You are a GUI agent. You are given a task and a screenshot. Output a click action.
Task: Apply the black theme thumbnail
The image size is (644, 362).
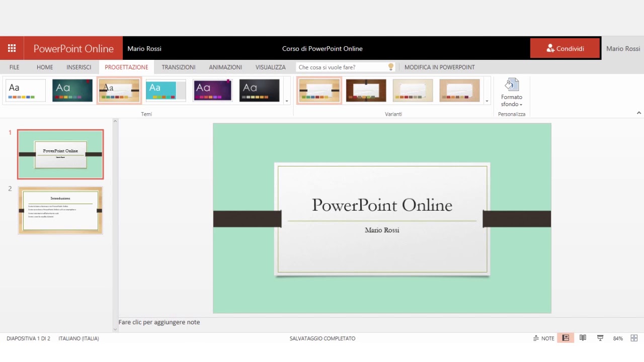click(x=259, y=90)
